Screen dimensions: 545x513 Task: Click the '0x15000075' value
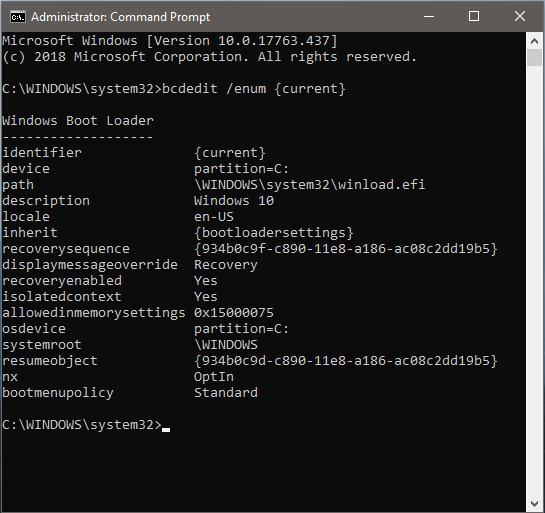[234, 312]
